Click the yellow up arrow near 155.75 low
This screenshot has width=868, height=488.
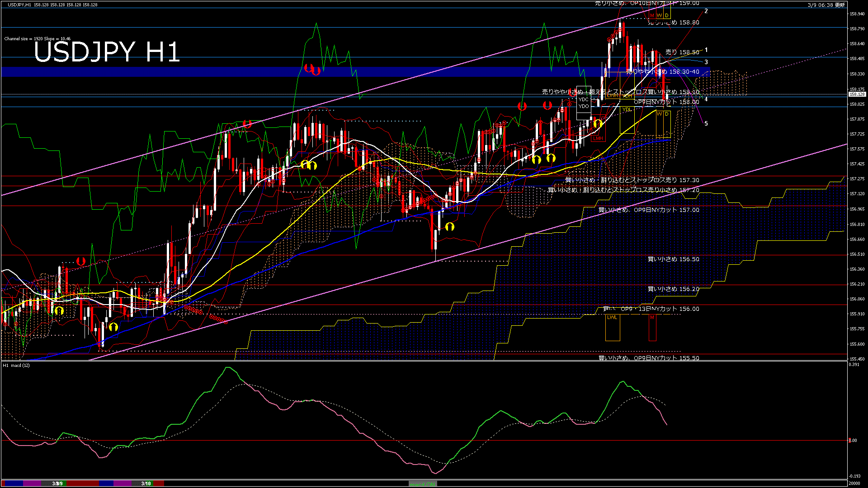pyautogui.click(x=113, y=327)
